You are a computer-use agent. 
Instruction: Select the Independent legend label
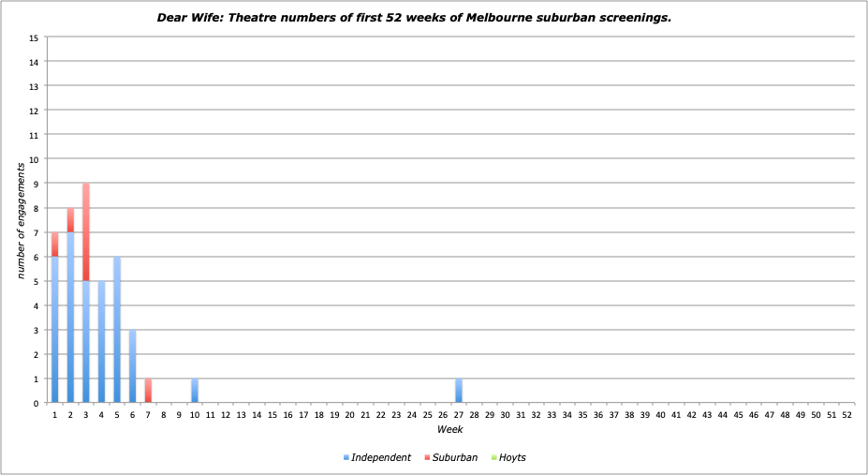[381, 457]
